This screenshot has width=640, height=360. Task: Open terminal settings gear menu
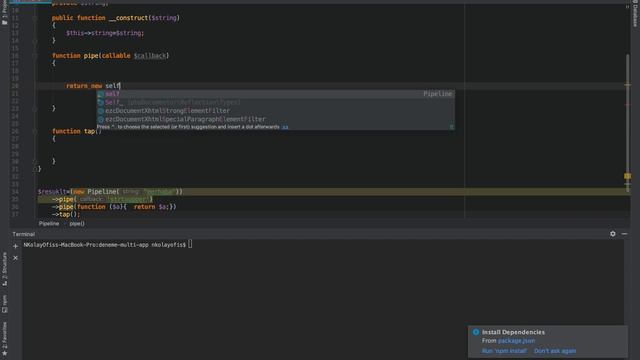[613, 234]
